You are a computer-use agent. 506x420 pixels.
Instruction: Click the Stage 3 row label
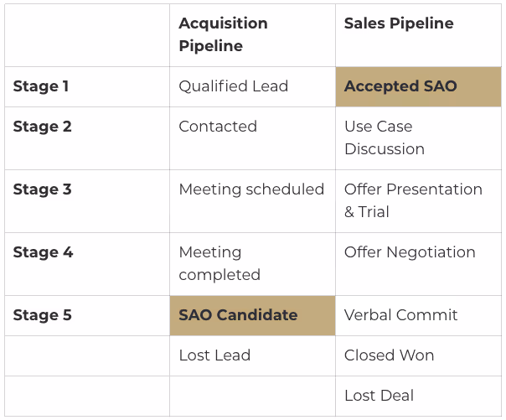tap(42, 189)
